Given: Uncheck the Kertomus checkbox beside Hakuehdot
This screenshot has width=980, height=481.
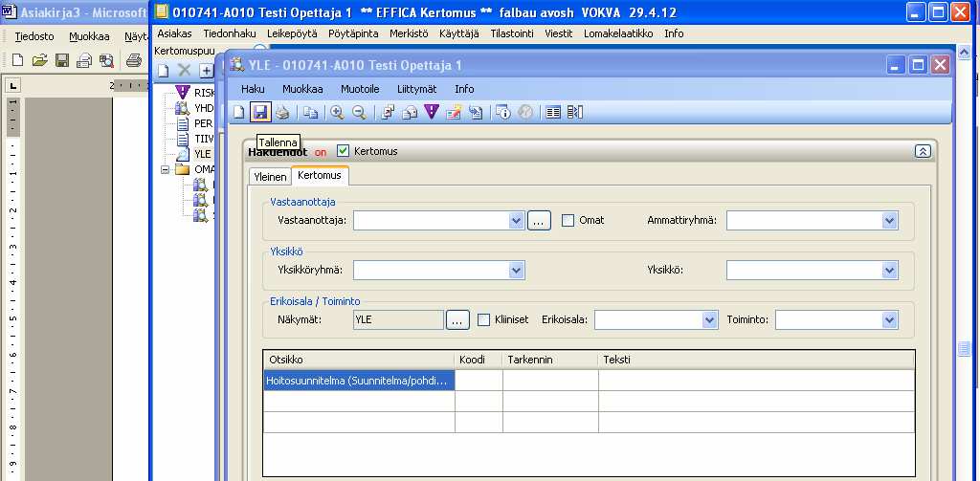Looking at the screenshot, I should (x=343, y=150).
